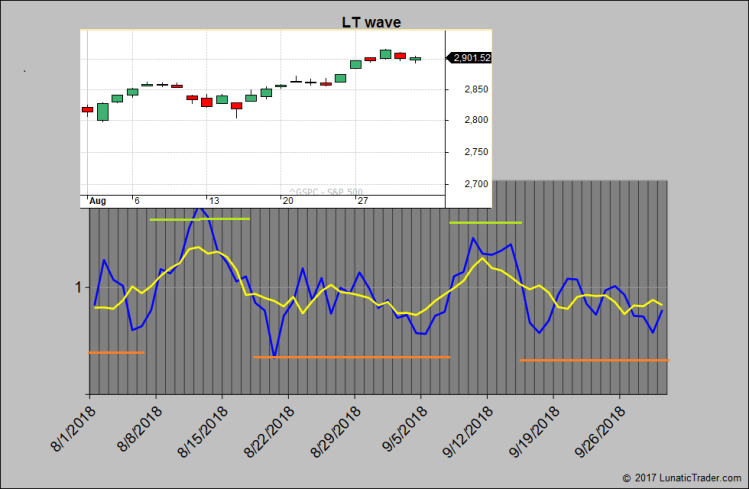Click the 2,901.52 current price label
Screen dimensions: 749x489
(469, 59)
